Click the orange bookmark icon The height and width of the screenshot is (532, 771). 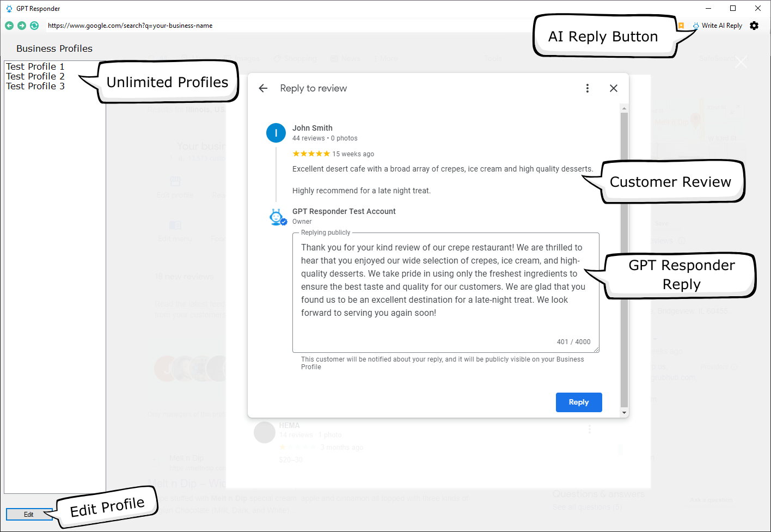pyautogui.click(x=681, y=26)
